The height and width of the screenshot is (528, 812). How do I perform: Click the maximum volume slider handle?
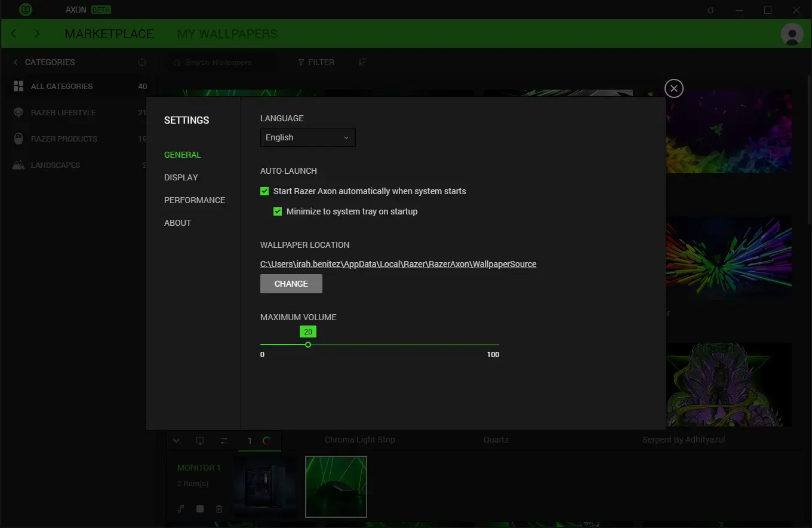pyautogui.click(x=308, y=345)
